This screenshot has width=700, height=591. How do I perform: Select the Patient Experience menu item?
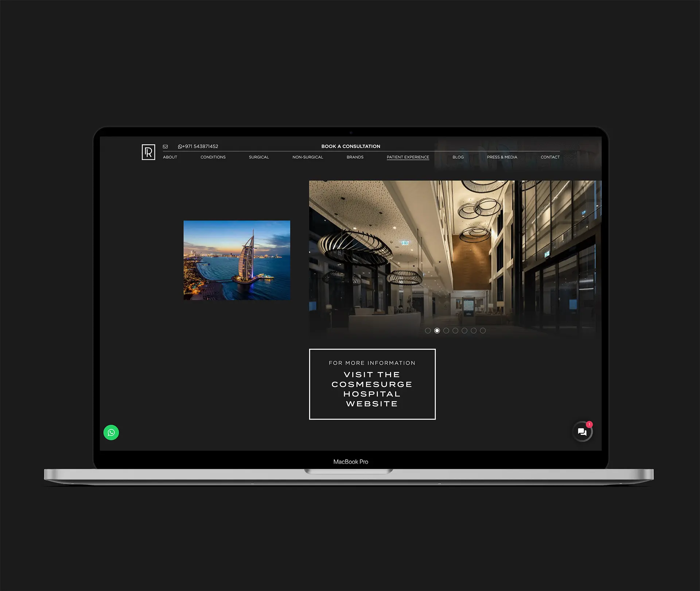click(408, 157)
